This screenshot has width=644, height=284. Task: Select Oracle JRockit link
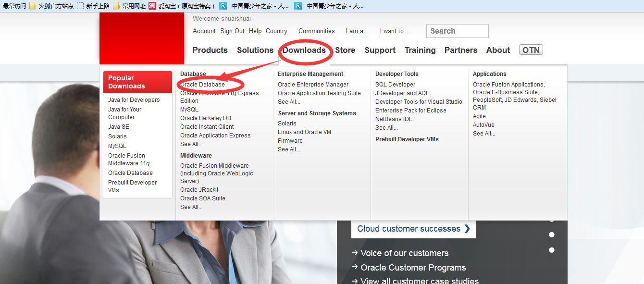(x=199, y=190)
